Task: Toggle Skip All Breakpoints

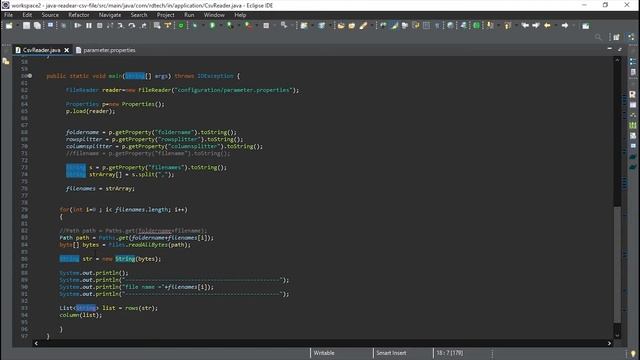Action: (63, 26)
